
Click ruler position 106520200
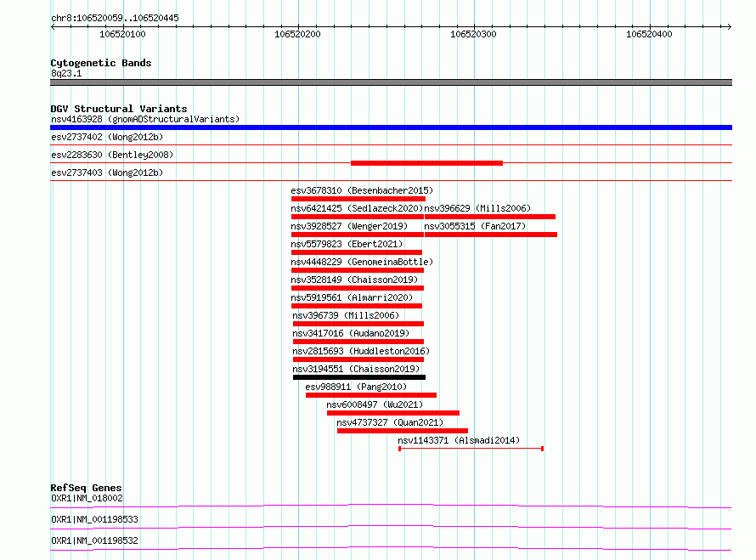tap(297, 34)
